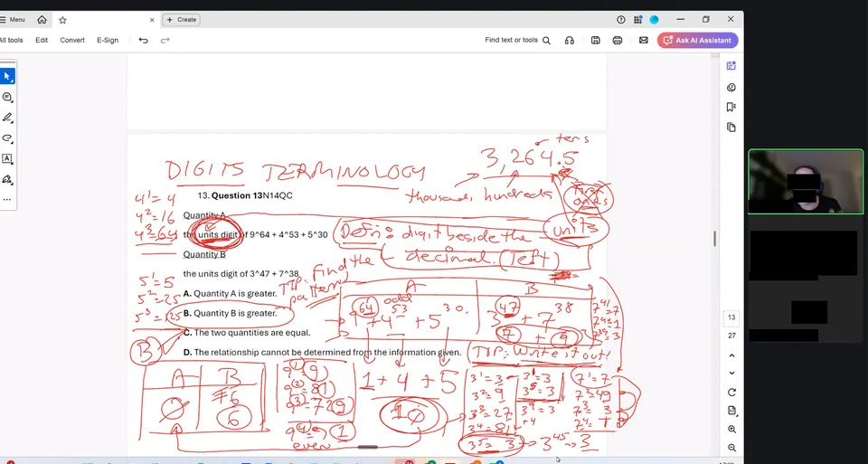This screenshot has height=464, width=868.
Task: Click answer 'A. Quantity A is greater.'
Action: 230,293
